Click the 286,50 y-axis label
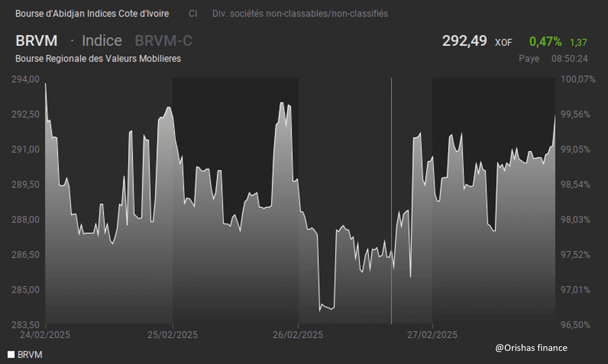Screen dimensions: 608x364 [x=26, y=255]
